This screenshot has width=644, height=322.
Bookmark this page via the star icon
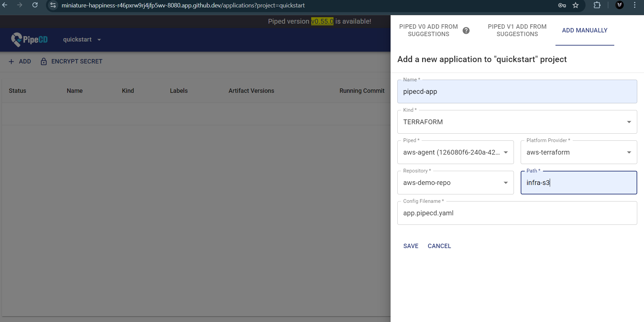576,5
